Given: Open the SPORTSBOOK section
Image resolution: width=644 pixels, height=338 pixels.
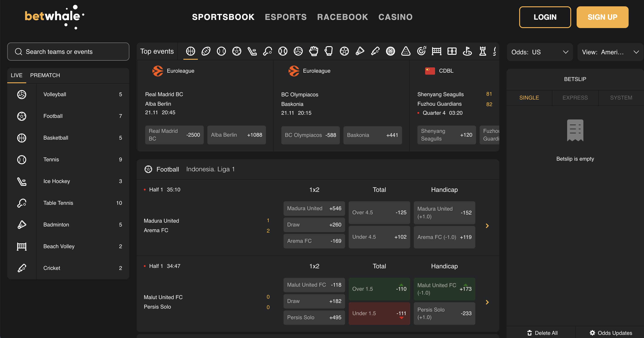Looking at the screenshot, I should pos(223,17).
